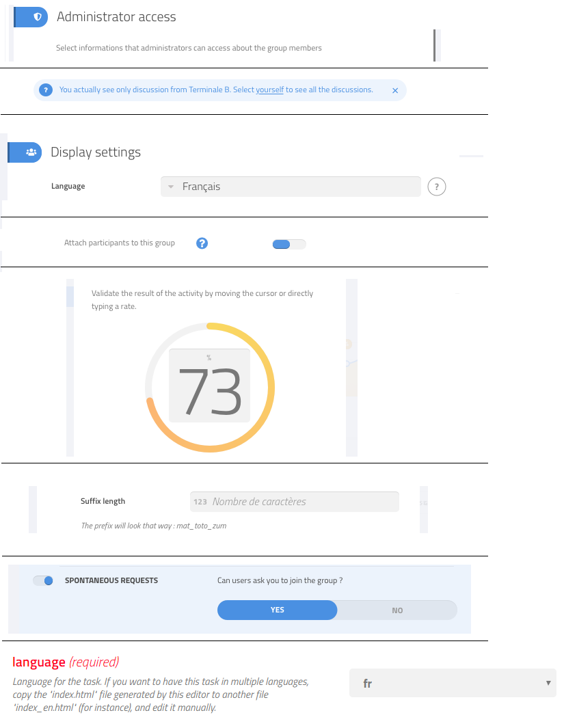Focus the Nombre de caractères input
This screenshot has width=564, height=728.
point(294,502)
